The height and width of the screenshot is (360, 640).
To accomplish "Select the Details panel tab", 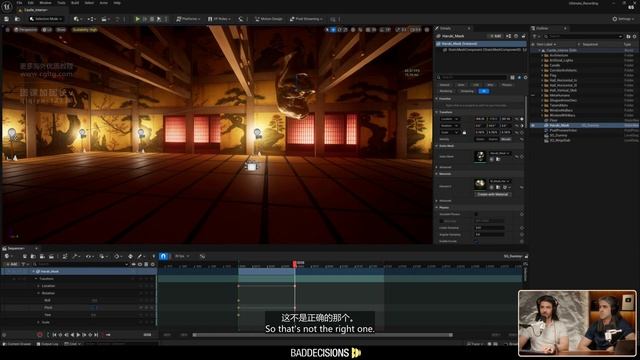I will (x=445, y=28).
